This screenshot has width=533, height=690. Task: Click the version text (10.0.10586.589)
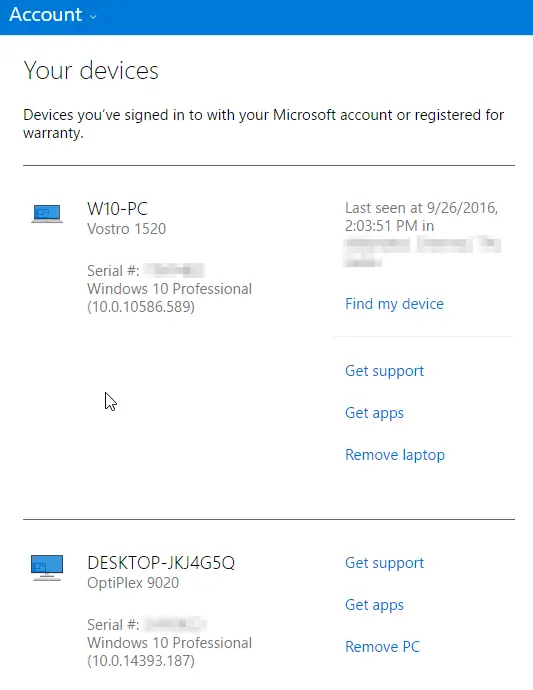pyautogui.click(x=141, y=307)
